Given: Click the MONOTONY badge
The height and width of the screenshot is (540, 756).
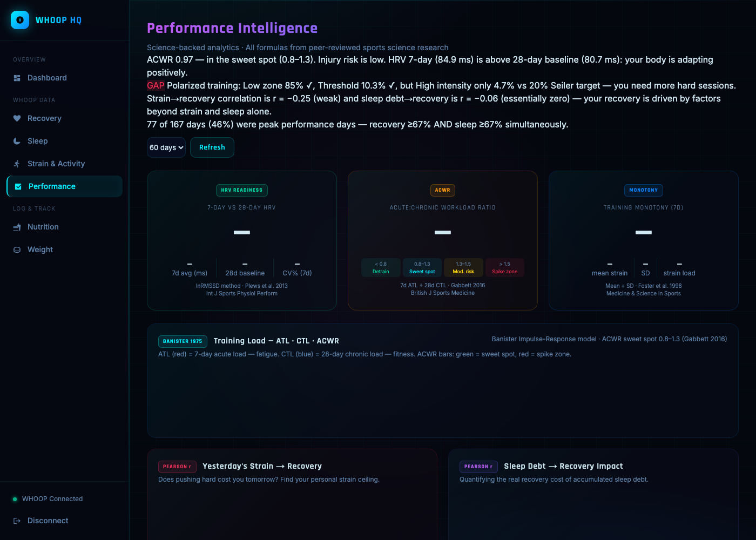Looking at the screenshot, I should coord(644,190).
